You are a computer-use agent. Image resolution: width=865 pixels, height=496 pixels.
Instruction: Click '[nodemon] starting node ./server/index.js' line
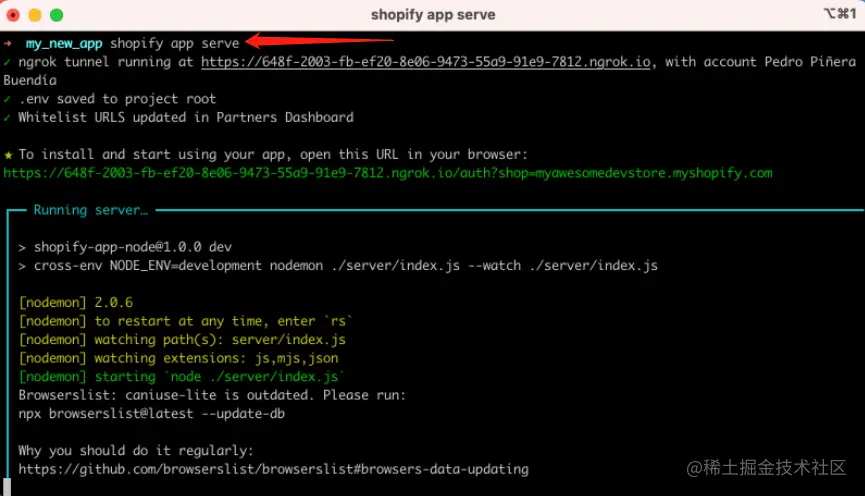pos(181,377)
